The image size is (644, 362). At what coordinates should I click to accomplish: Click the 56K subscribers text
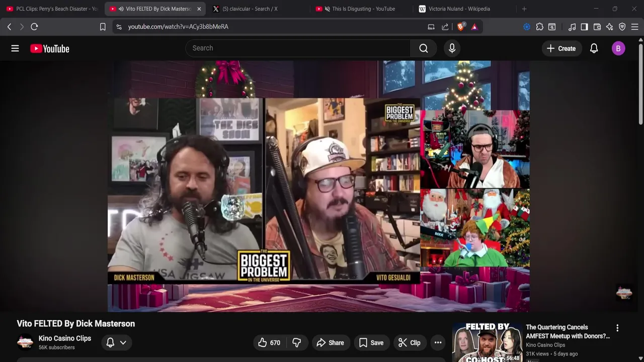57,347
